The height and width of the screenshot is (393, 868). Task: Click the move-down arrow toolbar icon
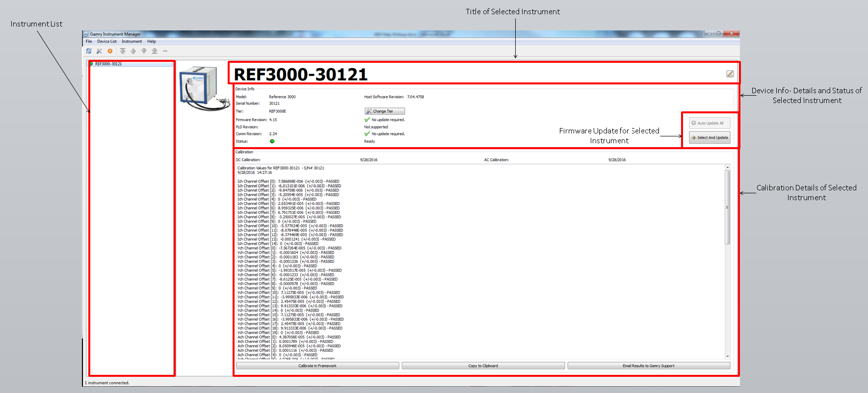click(144, 51)
